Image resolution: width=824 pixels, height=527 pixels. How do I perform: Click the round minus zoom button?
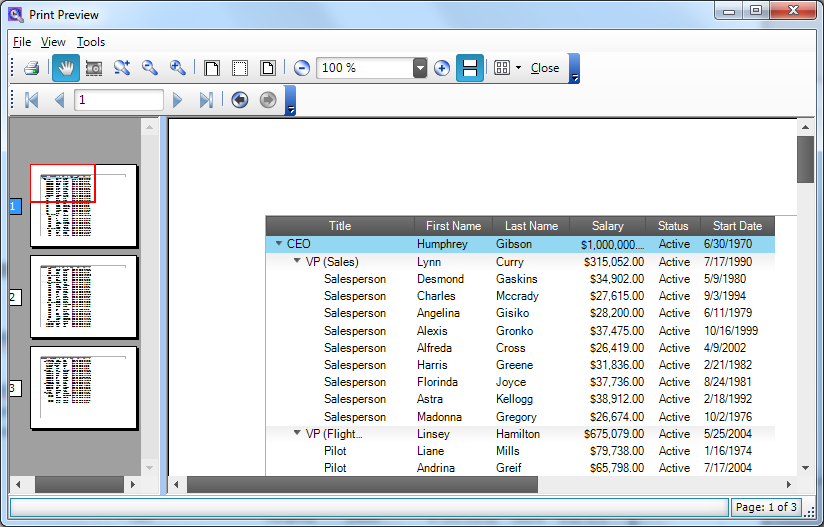(x=302, y=68)
